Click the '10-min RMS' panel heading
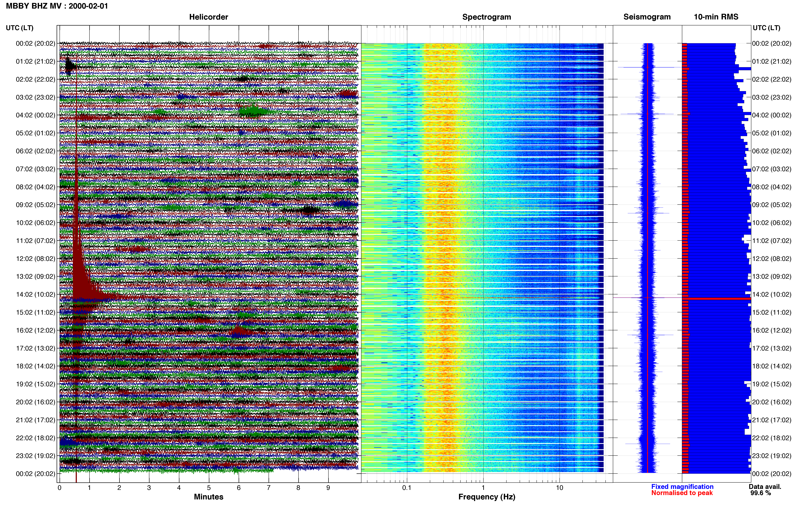812x508 pixels. 716,17
